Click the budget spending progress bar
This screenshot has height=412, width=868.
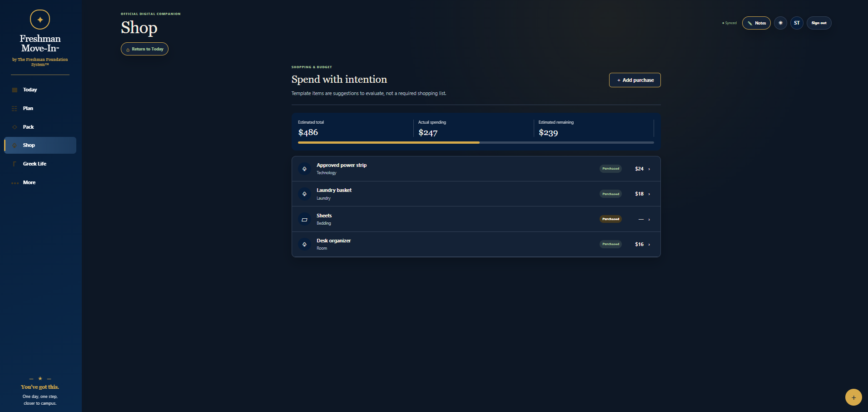[x=476, y=143]
